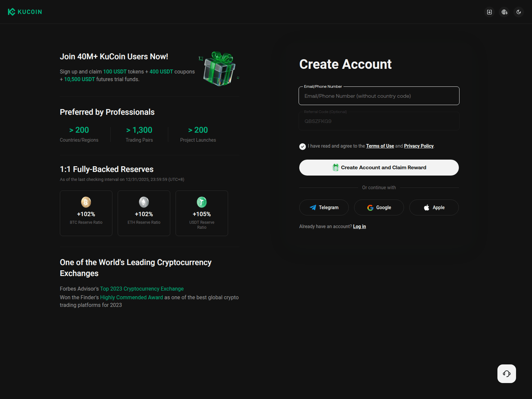Image resolution: width=532 pixels, height=399 pixels.
Task: Continue with Apple
Action: pyautogui.click(x=434, y=207)
